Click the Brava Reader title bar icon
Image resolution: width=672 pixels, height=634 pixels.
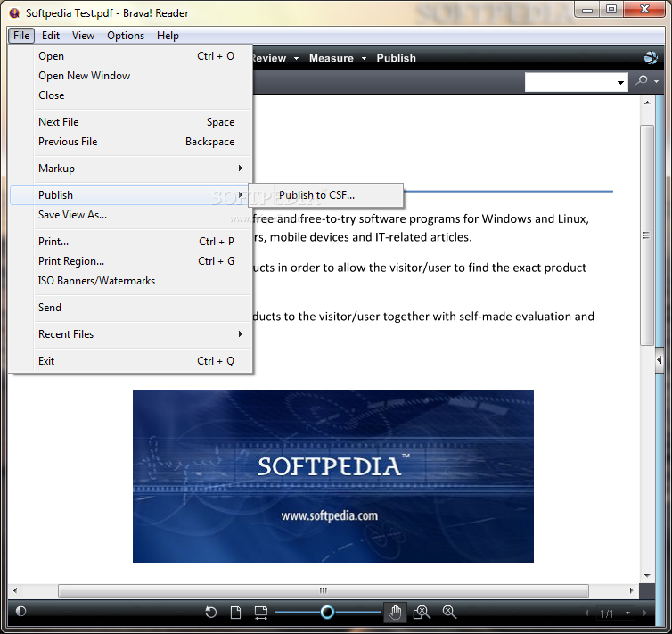point(14,13)
